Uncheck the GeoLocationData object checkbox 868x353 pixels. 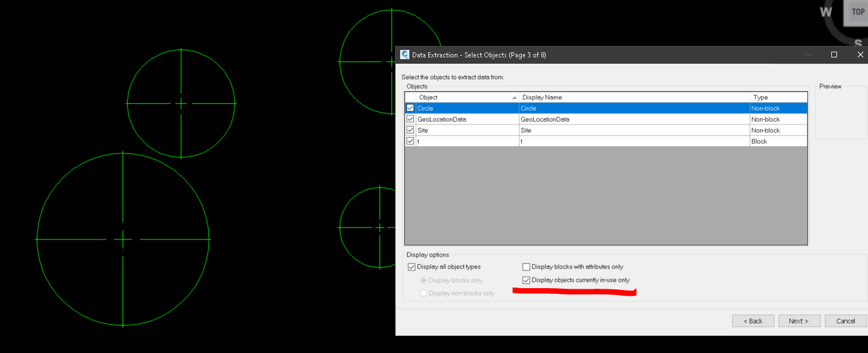tap(410, 118)
